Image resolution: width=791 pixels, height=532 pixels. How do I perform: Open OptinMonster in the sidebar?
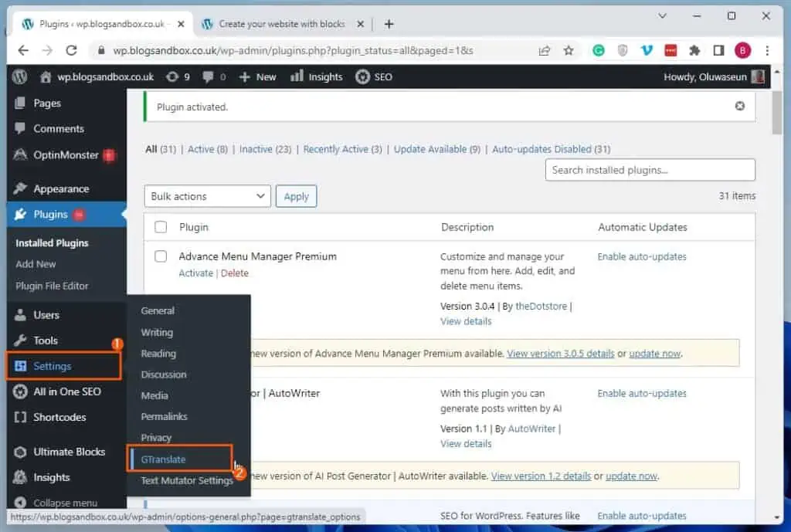[x=66, y=154]
